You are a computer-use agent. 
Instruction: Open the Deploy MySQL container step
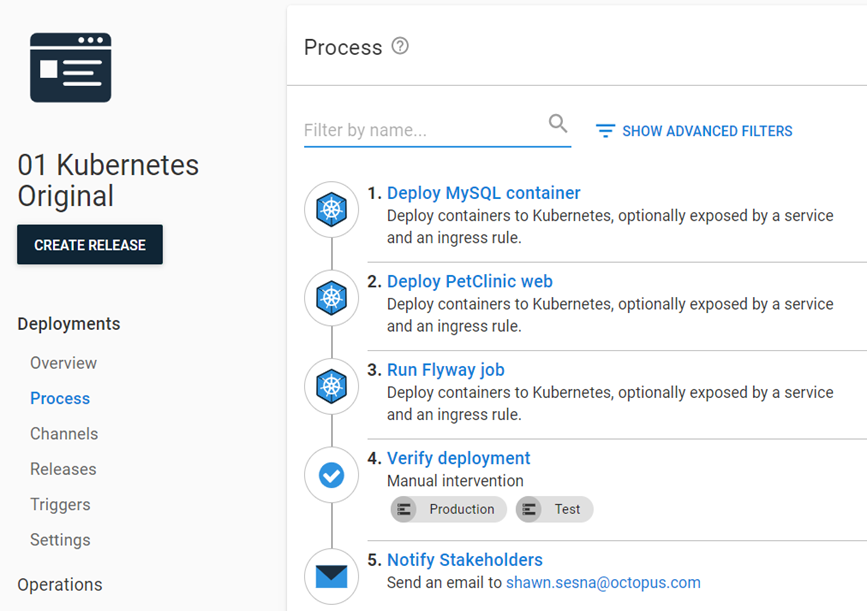tap(483, 193)
